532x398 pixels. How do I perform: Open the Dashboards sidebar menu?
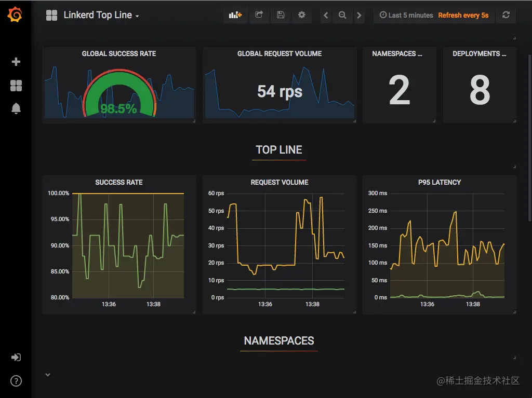tap(15, 85)
